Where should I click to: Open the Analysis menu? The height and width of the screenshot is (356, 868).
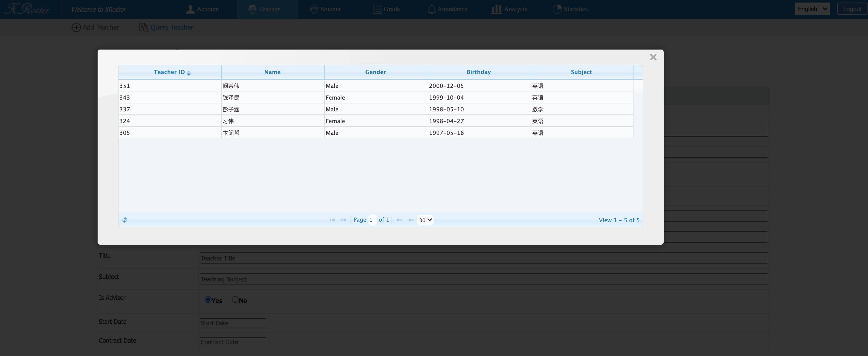pos(509,9)
